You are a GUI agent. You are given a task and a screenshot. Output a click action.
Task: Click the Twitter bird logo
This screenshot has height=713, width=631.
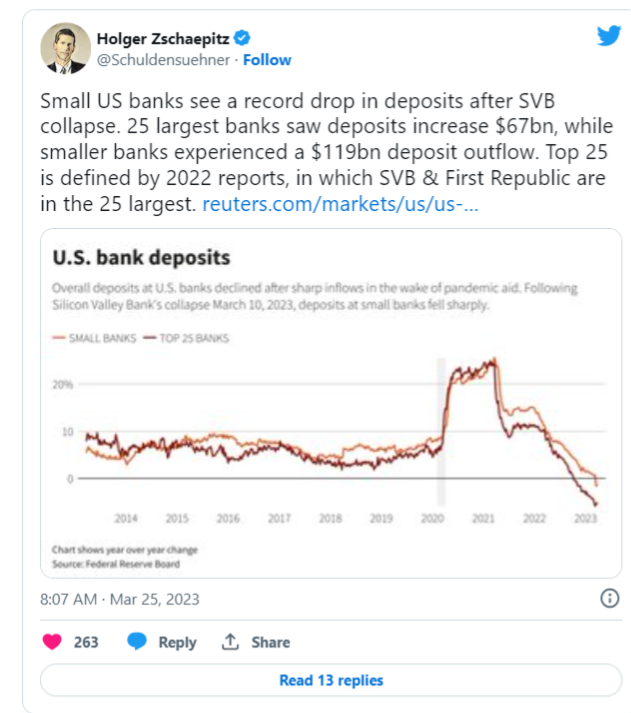coord(609,36)
